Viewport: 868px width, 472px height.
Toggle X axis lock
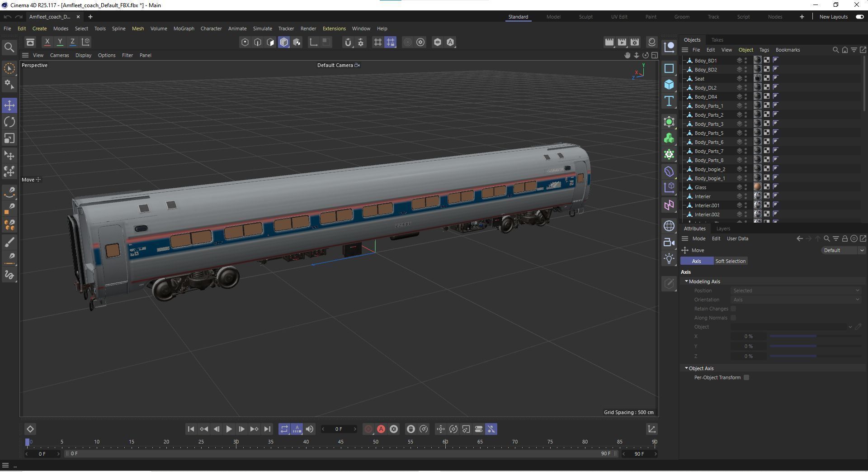coord(47,42)
